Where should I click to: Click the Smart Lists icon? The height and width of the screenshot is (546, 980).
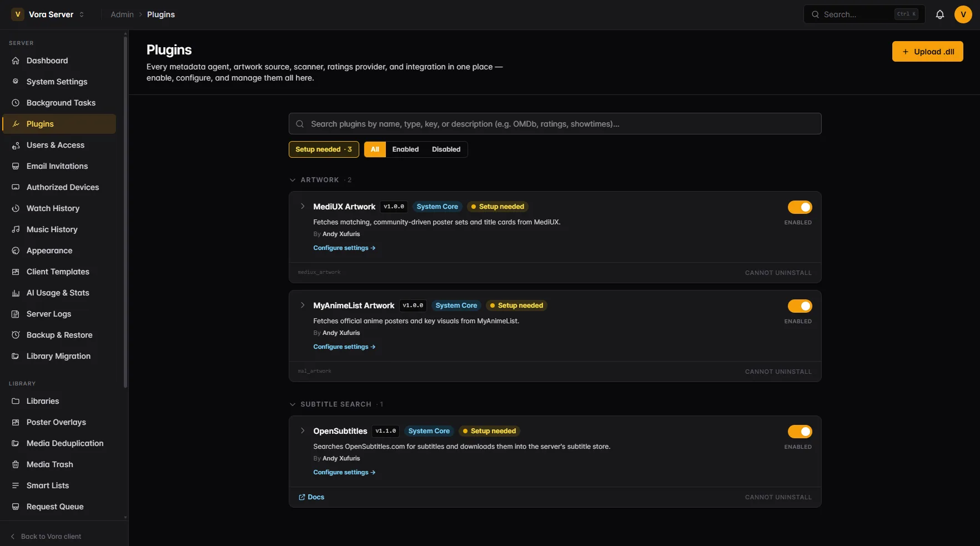pyautogui.click(x=16, y=485)
